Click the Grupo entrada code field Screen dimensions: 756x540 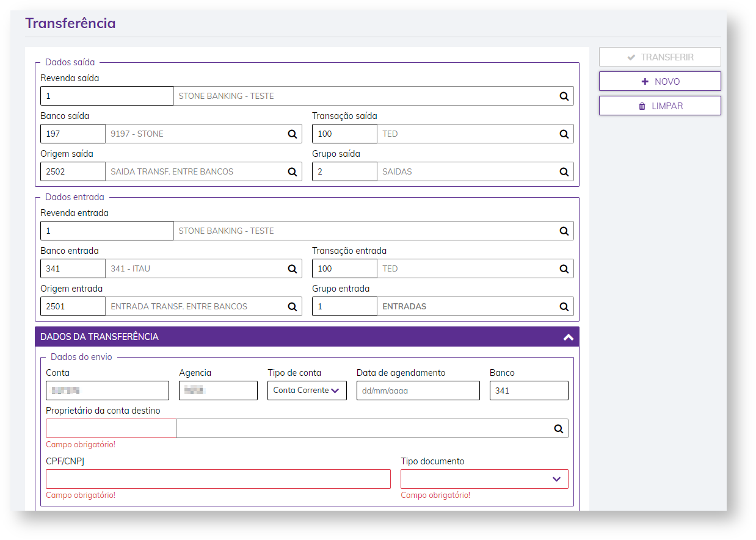click(x=344, y=306)
